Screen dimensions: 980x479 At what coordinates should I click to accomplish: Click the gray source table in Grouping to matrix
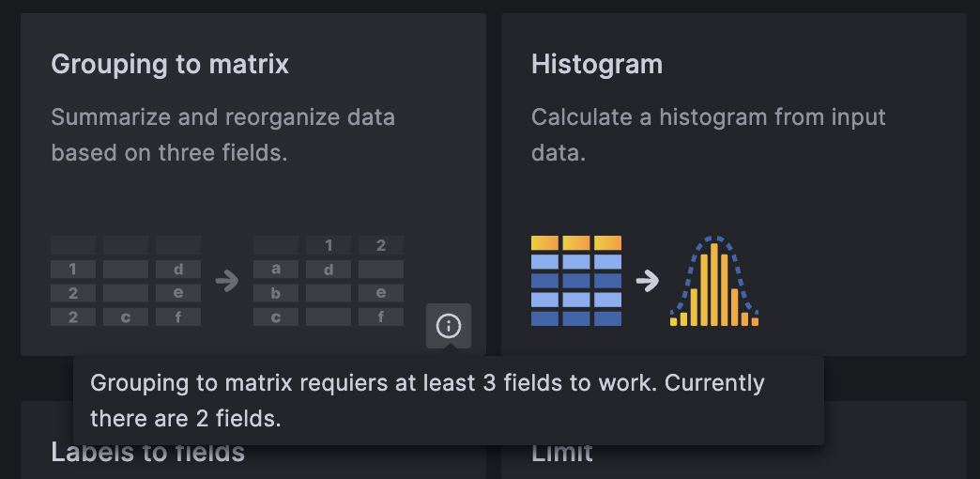[126, 281]
